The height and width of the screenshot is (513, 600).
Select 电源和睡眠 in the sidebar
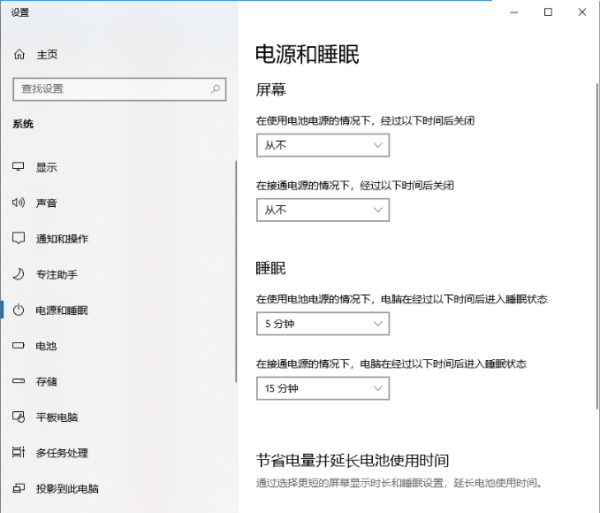[62, 310]
